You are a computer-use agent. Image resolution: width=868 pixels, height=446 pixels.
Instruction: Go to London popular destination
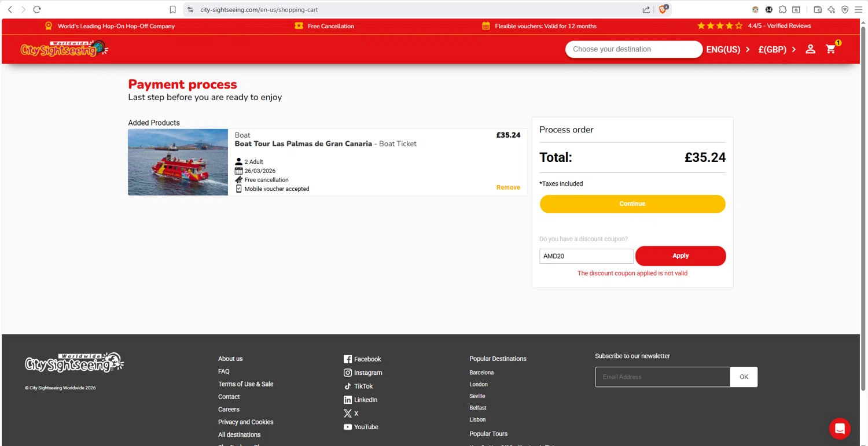tap(479, 384)
